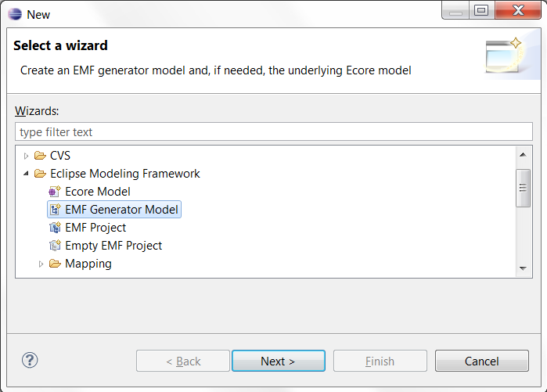Cancel the New wizard dialog
This screenshot has width=547, height=392.
tap(482, 361)
